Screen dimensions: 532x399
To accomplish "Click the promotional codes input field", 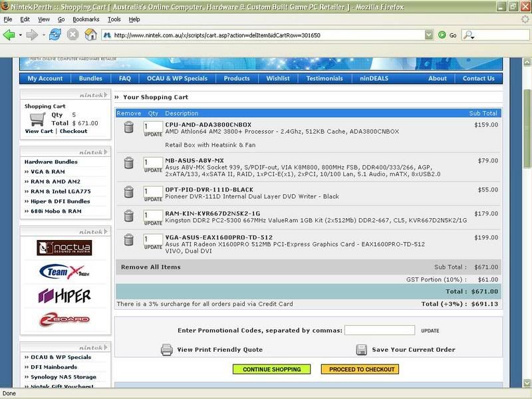I will pyautogui.click(x=380, y=330).
